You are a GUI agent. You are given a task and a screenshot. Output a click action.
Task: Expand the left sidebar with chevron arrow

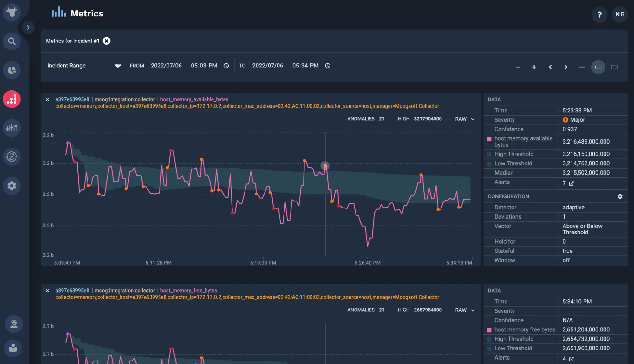click(28, 28)
